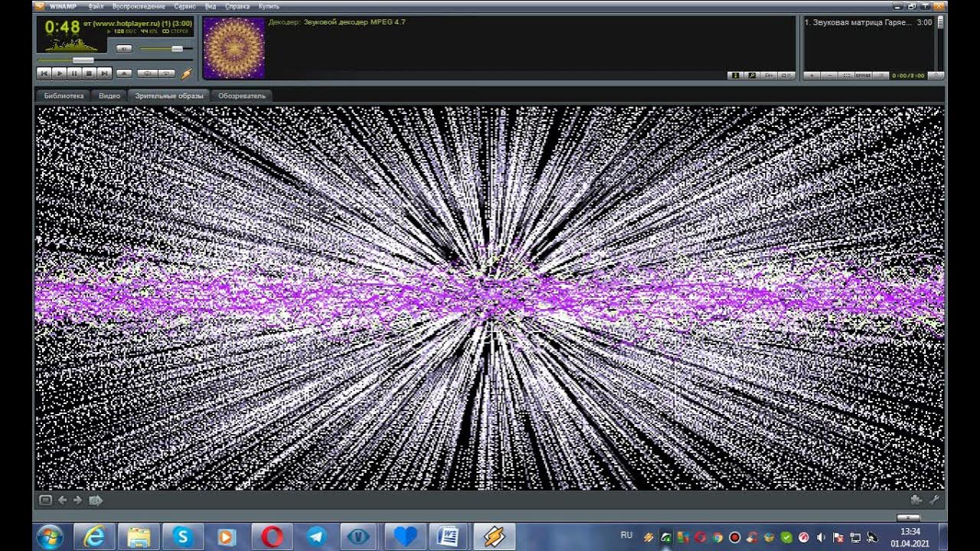Open the Воспроизведение menu

click(139, 6)
